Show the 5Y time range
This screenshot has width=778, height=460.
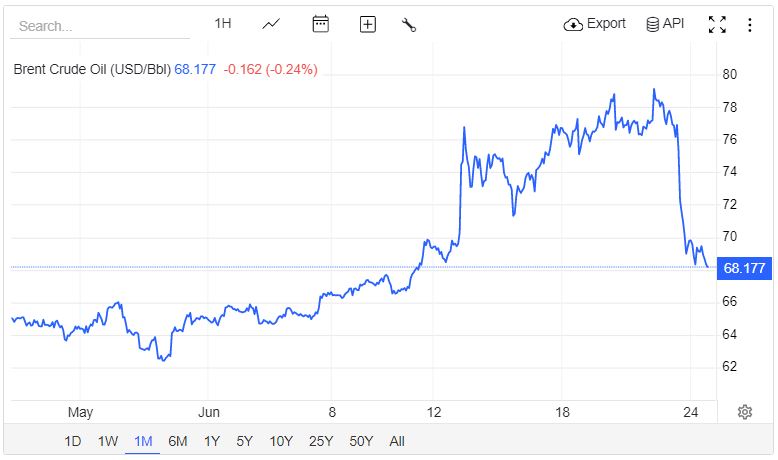pos(245,441)
